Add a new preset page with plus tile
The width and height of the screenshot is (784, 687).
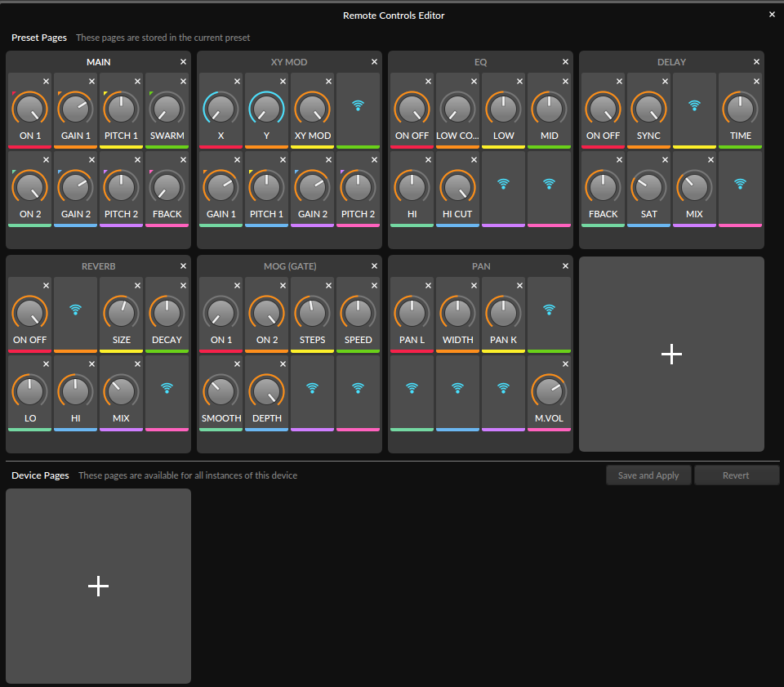pos(671,354)
